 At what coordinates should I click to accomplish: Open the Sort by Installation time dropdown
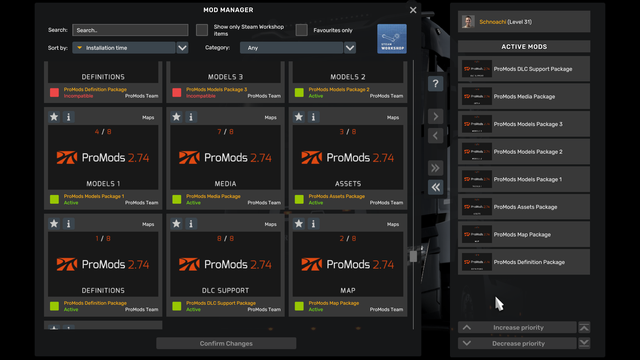pos(124,48)
